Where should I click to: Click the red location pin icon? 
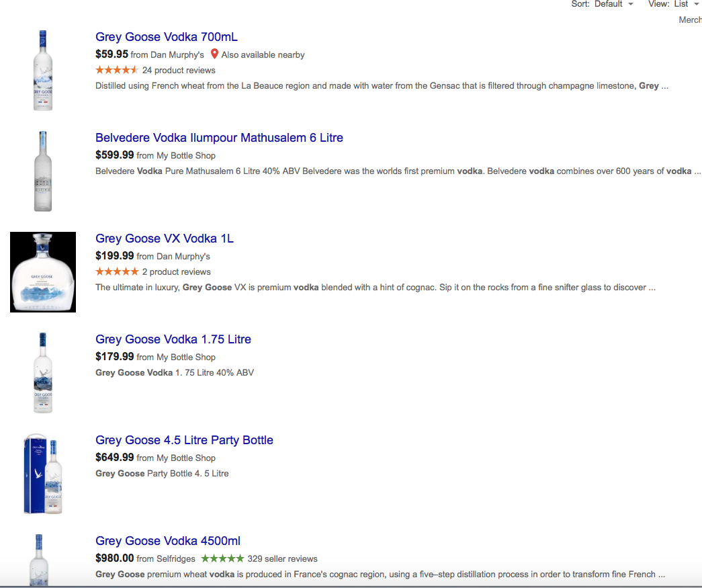(x=214, y=54)
